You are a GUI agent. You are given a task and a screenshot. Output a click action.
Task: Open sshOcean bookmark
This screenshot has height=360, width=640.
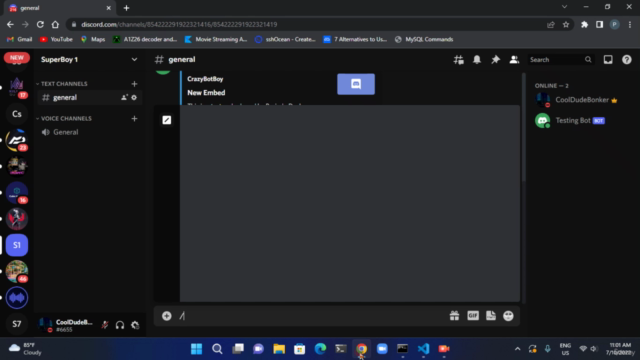(x=285, y=39)
